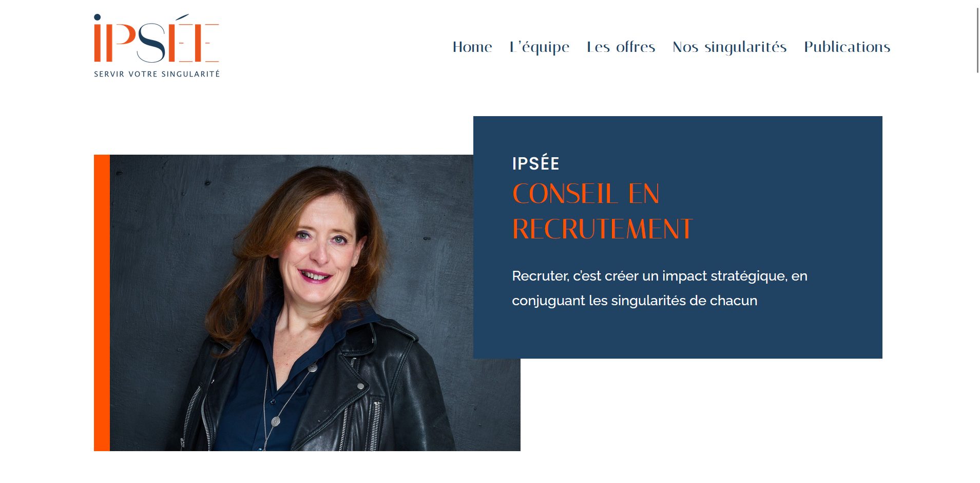Image resolution: width=980 pixels, height=483 pixels.
Task: Click the 'Servir votre singularité' tagline
Action: tap(157, 74)
